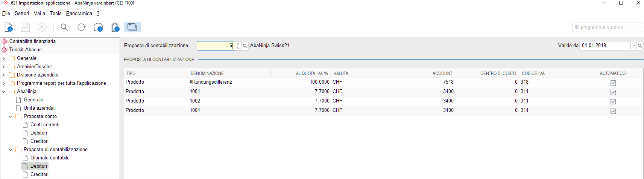Viewport: 644px width, 179px height.
Task: Open lookup beside Proposta di contabilizzazione field
Action: (245, 46)
